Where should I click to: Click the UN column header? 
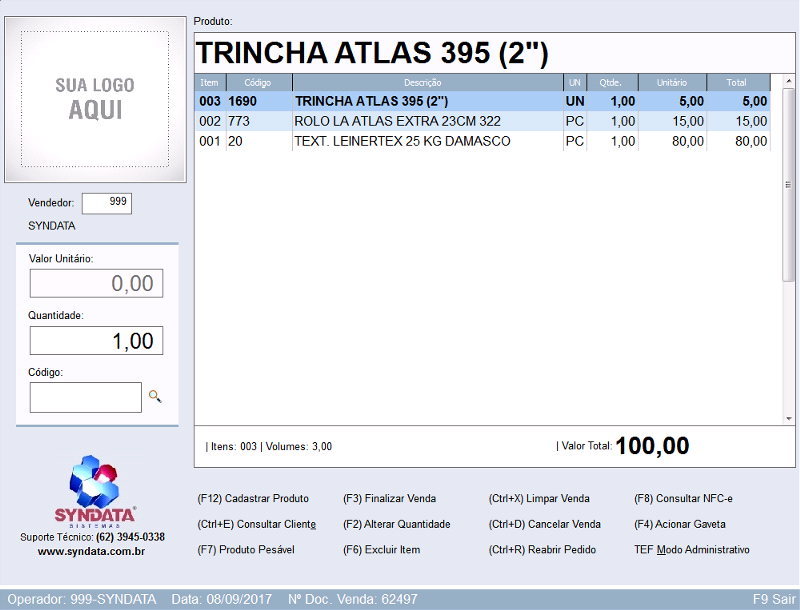[575, 83]
